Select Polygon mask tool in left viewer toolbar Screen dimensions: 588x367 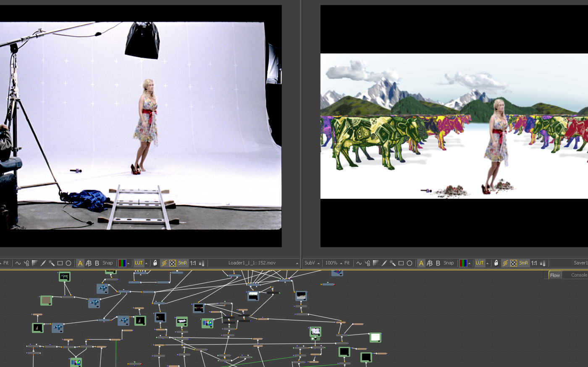coord(18,263)
